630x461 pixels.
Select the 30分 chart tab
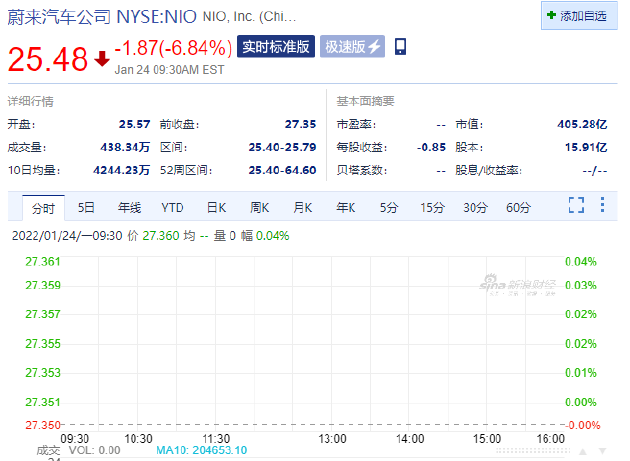(x=475, y=208)
